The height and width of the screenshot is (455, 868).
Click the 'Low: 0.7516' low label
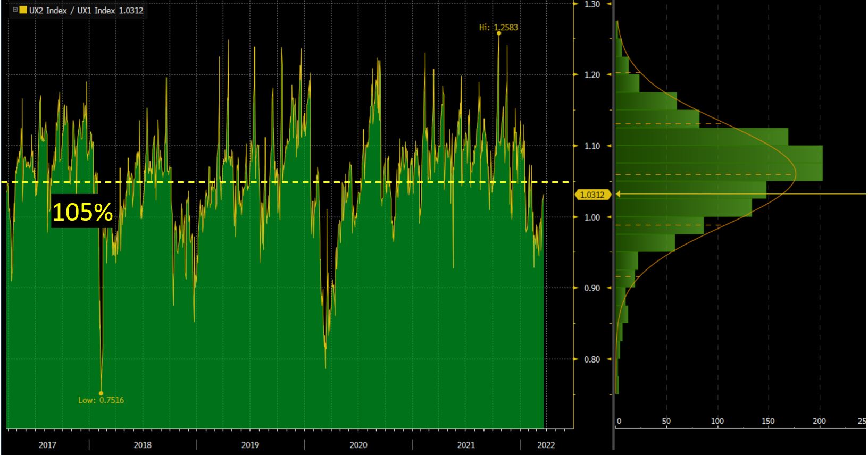(101, 400)
